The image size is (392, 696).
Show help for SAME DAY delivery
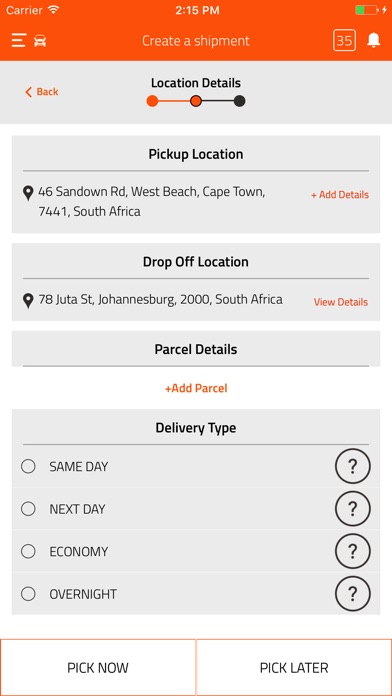pyautogui.click(x=352, y=466)
